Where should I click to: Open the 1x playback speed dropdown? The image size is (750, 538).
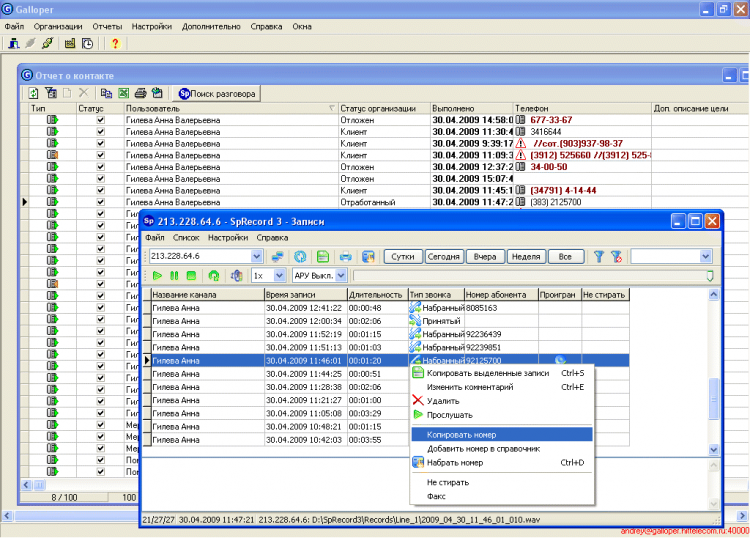point(281,275)
